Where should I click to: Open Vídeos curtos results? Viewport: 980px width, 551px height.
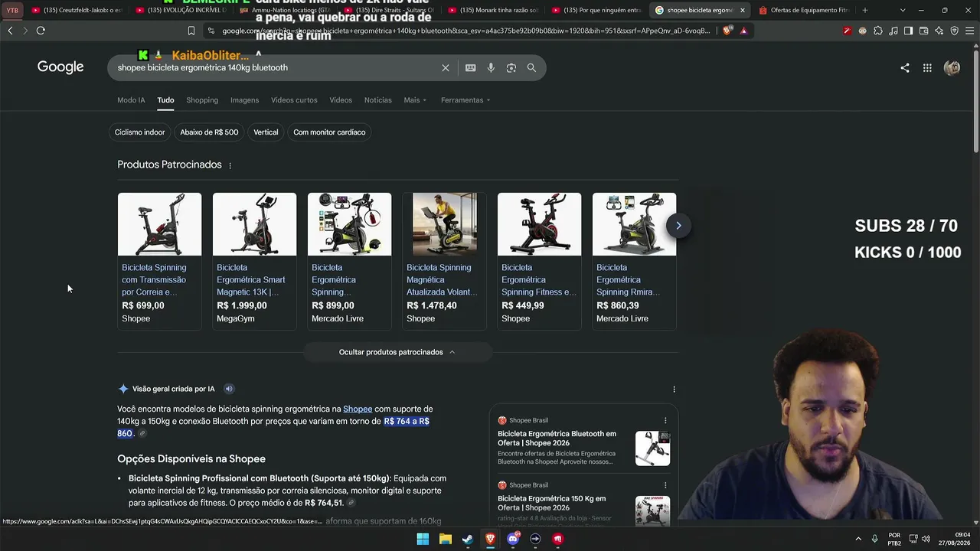294,100
